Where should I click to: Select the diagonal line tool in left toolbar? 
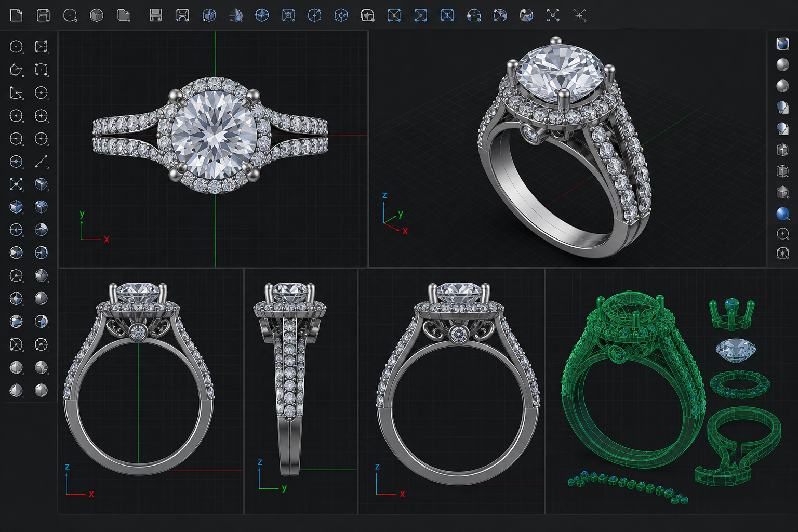(41, 162)
